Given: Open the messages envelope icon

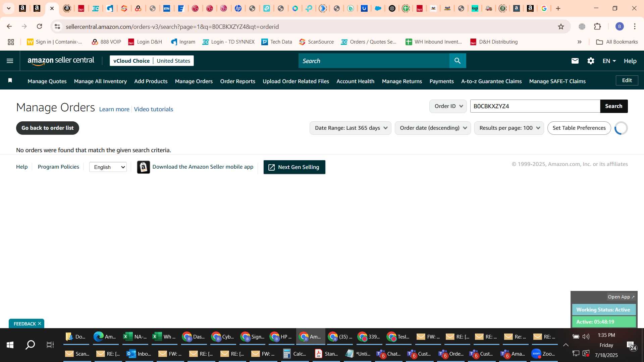Looking at the screenshot, I should point(575,61).
